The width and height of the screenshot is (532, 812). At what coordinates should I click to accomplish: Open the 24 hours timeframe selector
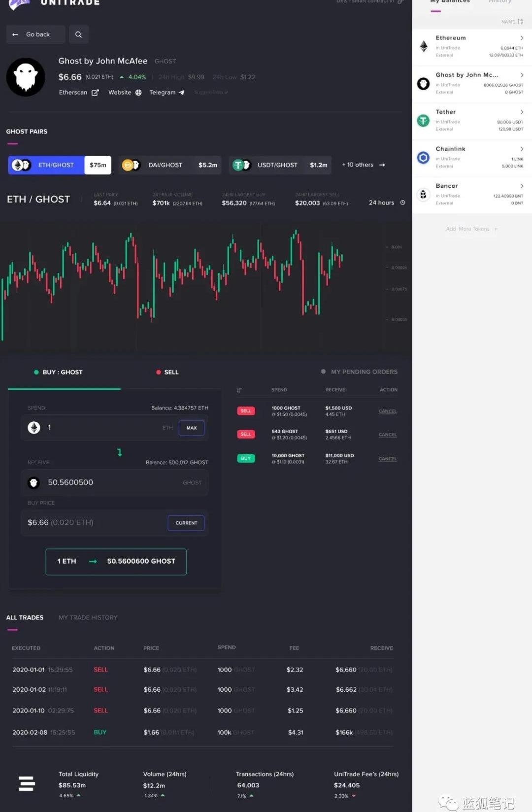pyautogui.click(x=387, y=203)
